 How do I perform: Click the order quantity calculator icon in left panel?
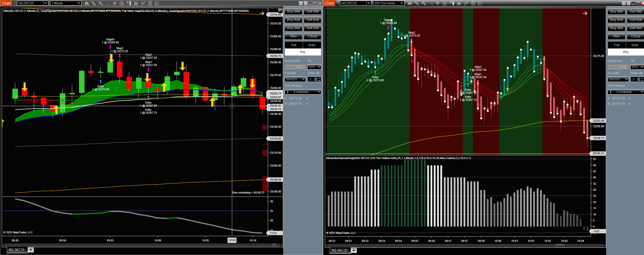316,79
